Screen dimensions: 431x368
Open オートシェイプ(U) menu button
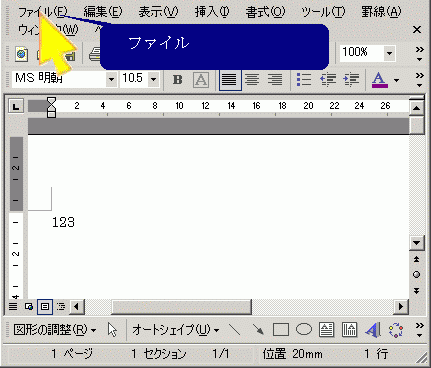point(175,330)
